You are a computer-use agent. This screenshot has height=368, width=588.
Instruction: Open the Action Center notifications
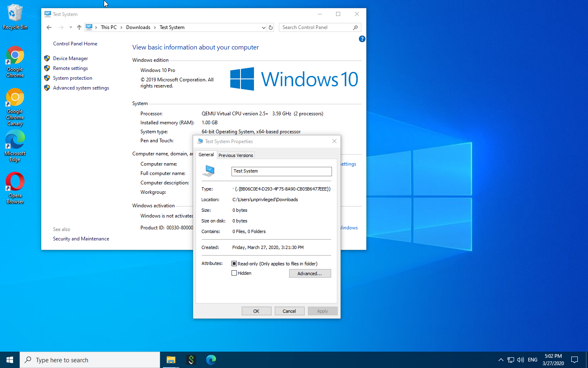(575, 360)
